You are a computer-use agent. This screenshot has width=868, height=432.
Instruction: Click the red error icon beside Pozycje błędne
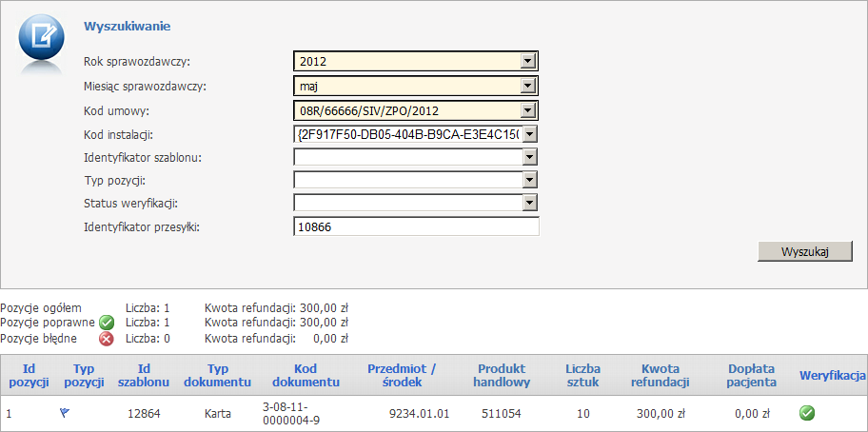coord(107,338)
